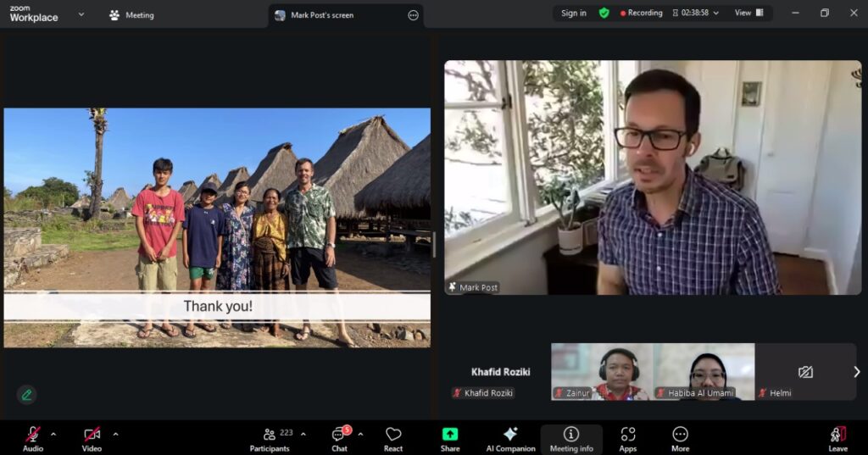This screenshot has width=868, height=455.
Task: Open the Apps panel
Action: pyautogui.click(x=628, y=438)
